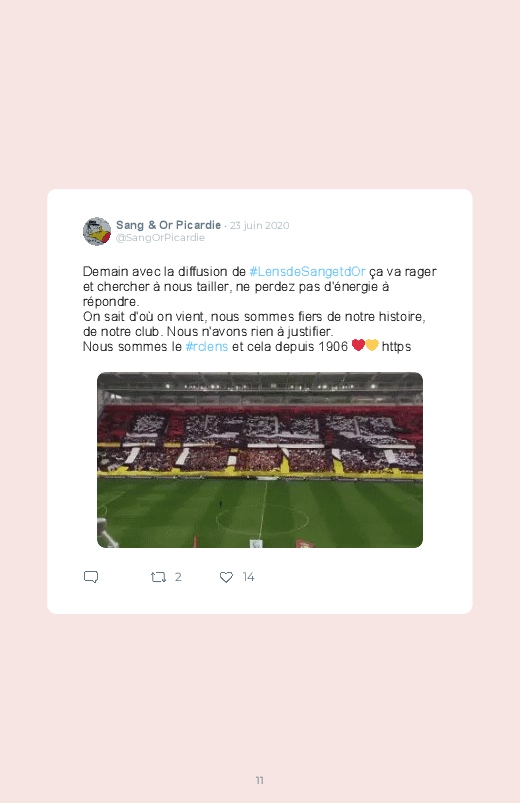Click the word 'répondre.' in the tweet
520x803 pixels.
pyautogui.click(x=111, y=302)
